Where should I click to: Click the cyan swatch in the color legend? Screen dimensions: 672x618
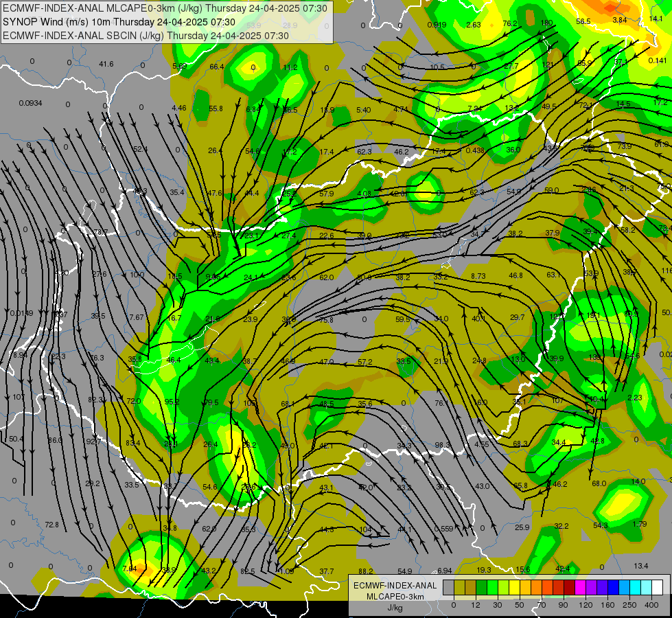pyautogui.click(x=635, y=587)
